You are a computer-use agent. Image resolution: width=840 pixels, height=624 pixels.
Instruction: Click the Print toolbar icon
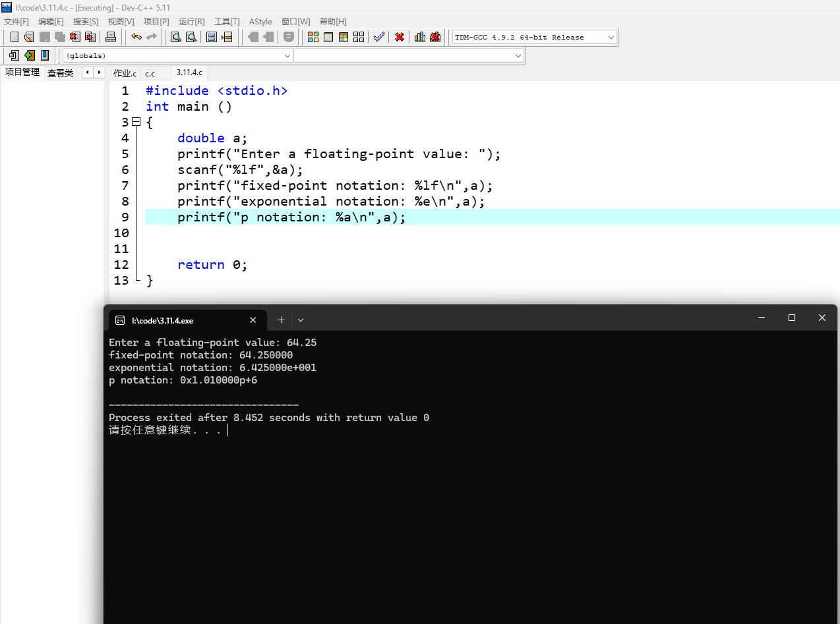(111, 37)
